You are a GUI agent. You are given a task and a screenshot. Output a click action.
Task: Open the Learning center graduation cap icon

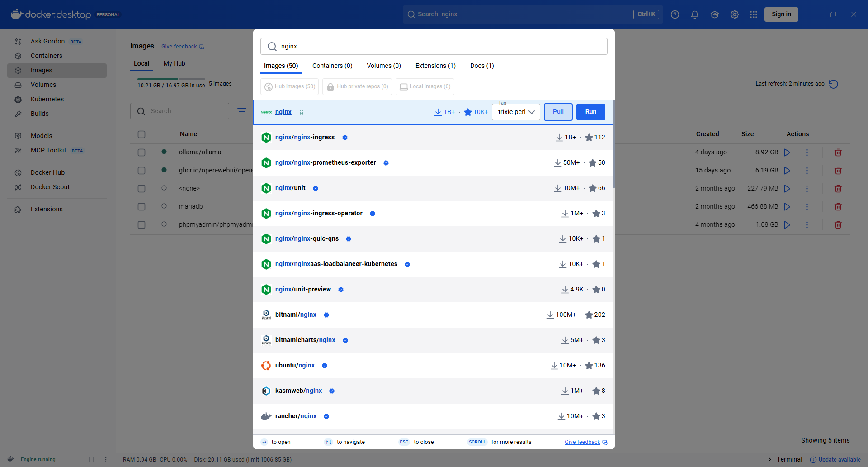tap(715, 14)
